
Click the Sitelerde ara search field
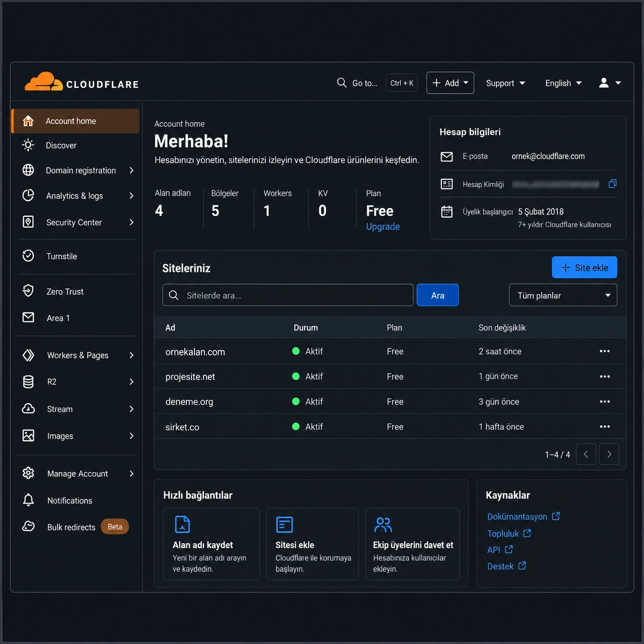click(x=288, y=295)
